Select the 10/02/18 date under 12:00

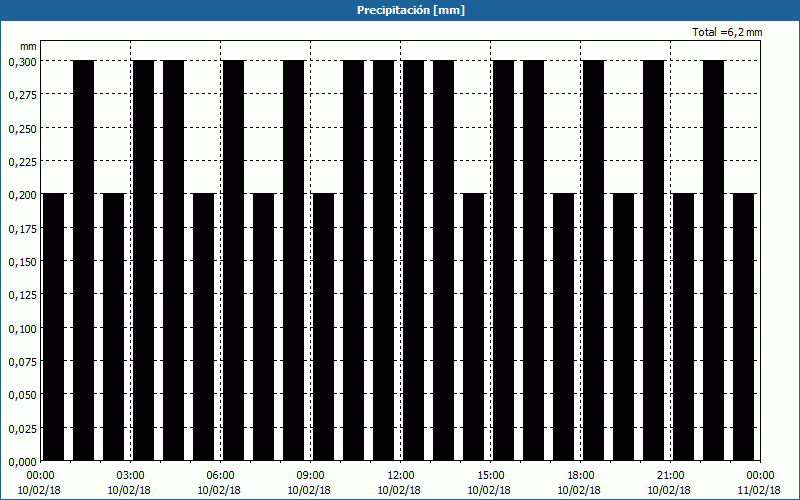coord(399,490)
